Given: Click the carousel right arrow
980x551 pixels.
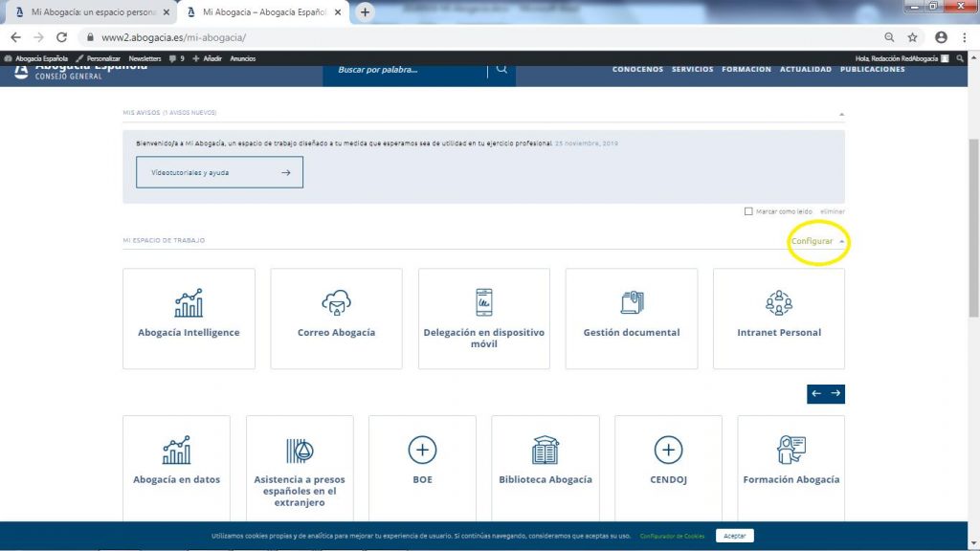Looking at the screenshot, I should coord(835,393).
